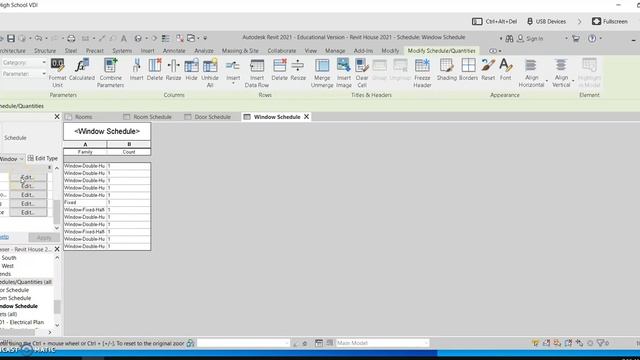Click the Family column header
Viewport: 640px width, 360px height.
tap(85, 152)
